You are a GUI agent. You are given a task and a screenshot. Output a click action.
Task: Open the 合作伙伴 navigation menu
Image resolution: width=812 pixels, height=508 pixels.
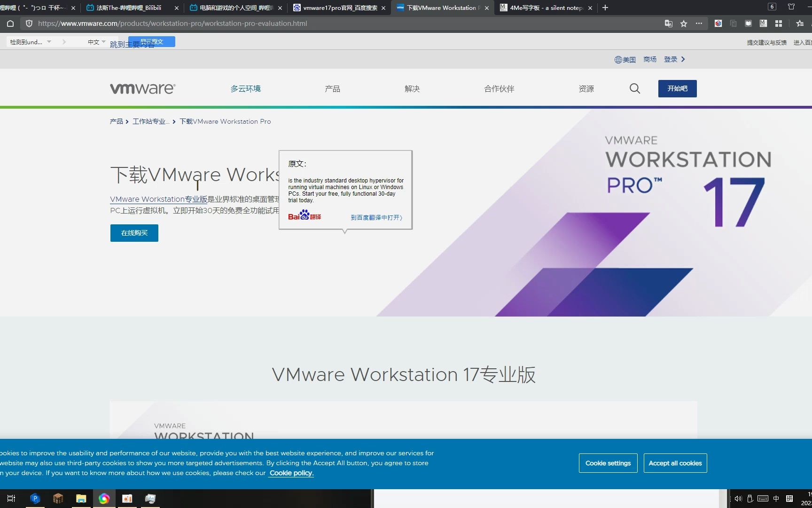[x=499, y=88]
